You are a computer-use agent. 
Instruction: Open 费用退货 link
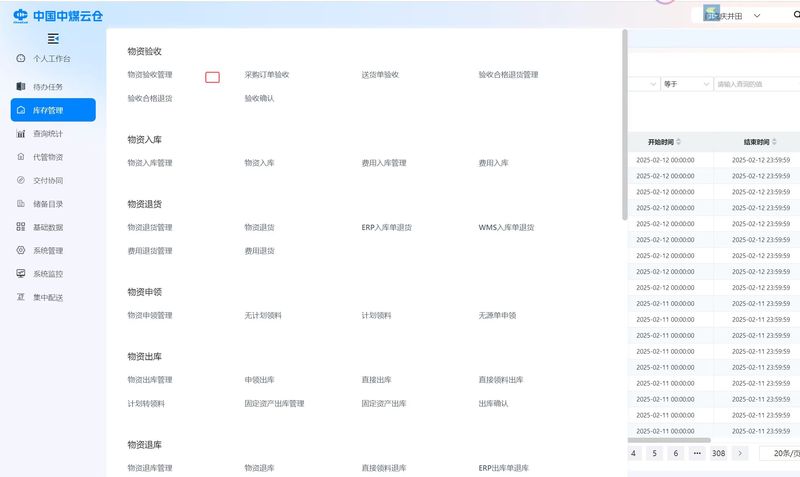(259, 250)
